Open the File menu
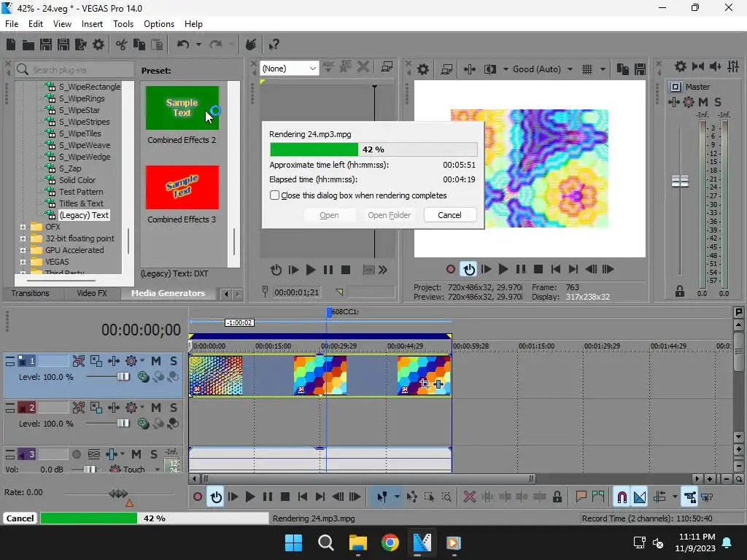 pyautogui.click(x=12, y=24)
